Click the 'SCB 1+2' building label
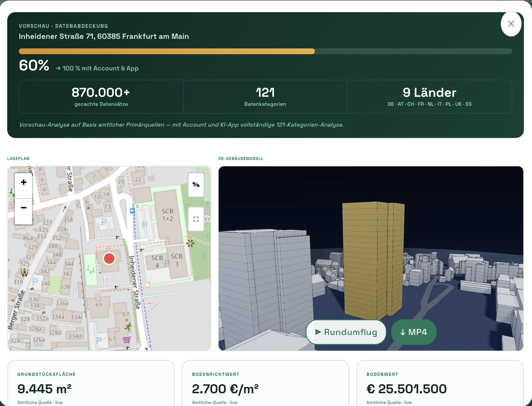Image resolution: width=532 pixels, height=406 pixels. [168, 215]
